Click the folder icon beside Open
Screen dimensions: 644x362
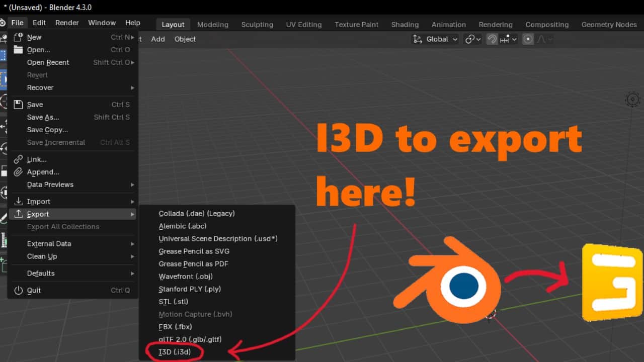(x=18, y=50)
